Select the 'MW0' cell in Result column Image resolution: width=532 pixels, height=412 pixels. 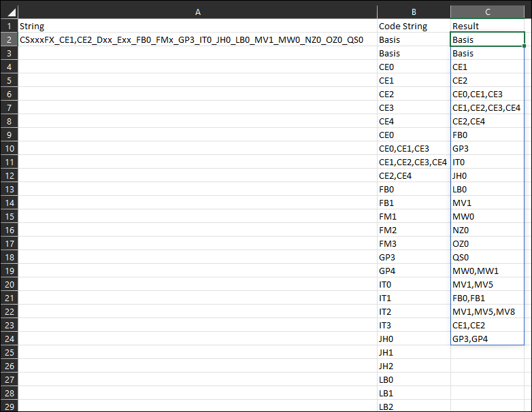point(487,216)
